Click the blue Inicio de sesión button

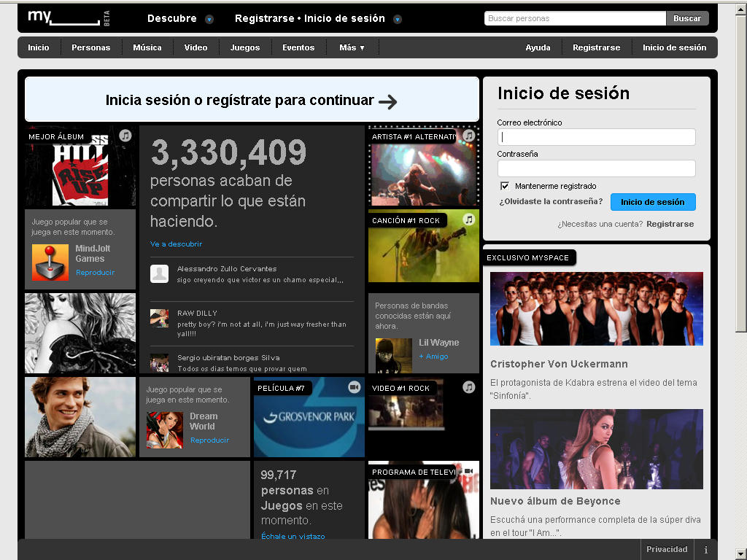653,202
